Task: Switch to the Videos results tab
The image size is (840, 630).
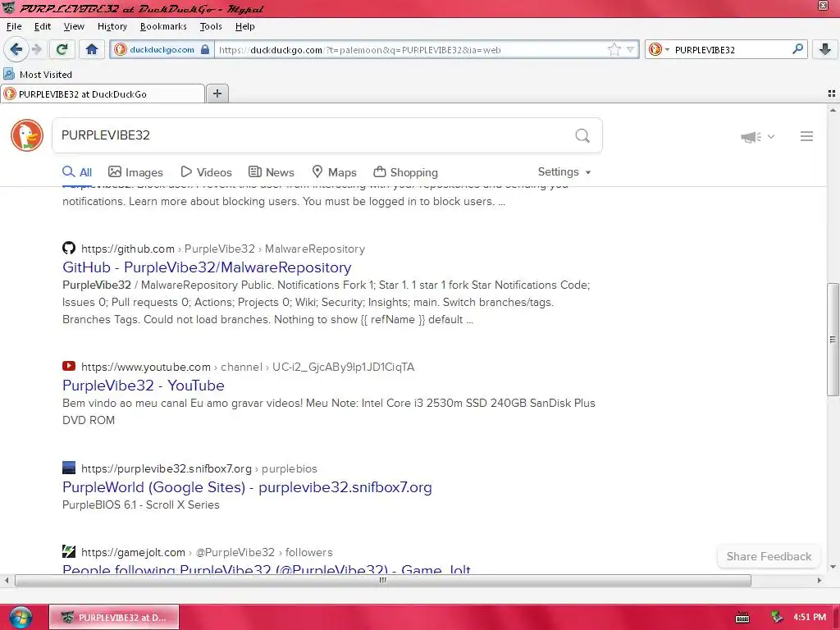Action: point(206,172)
